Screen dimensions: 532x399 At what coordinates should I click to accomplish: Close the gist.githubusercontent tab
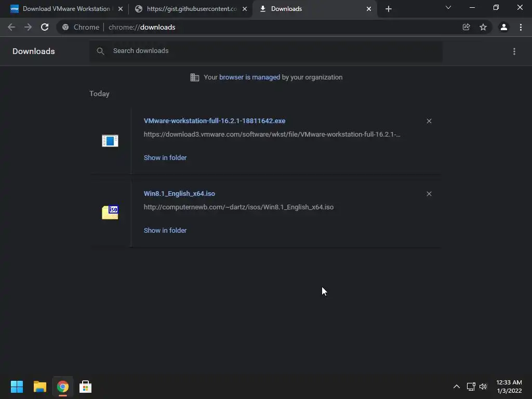pos(245,9)
